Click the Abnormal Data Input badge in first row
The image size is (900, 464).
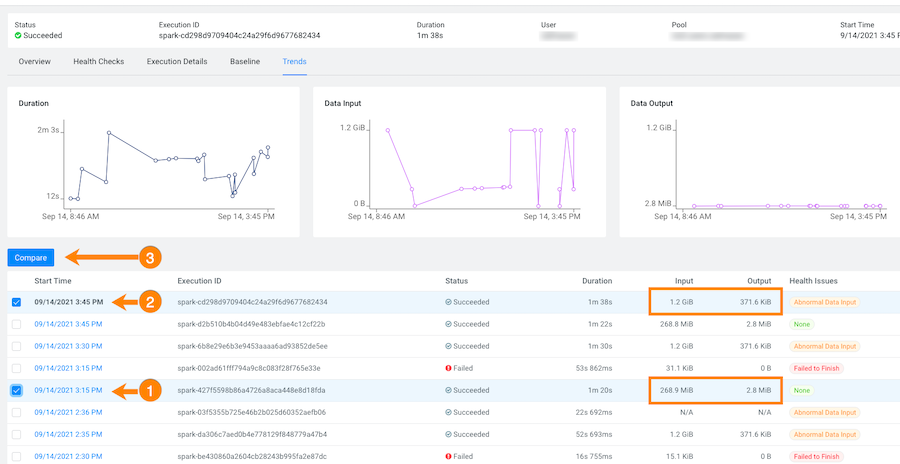point(825,302)
